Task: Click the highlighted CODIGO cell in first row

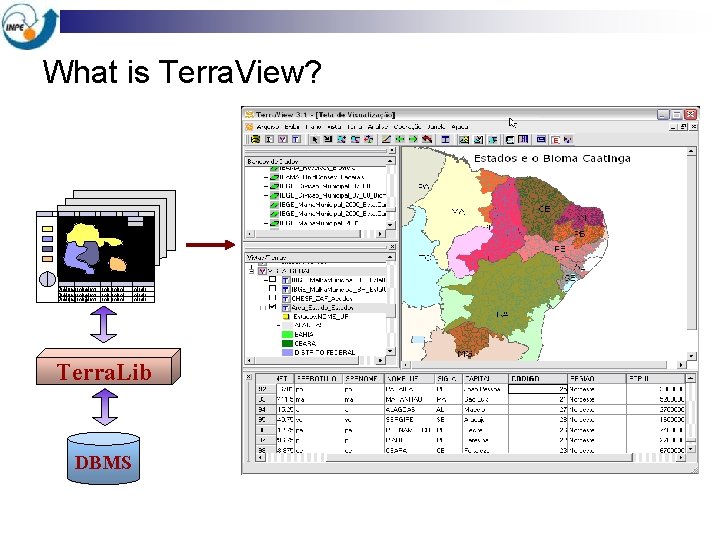Action: (538, 389)
